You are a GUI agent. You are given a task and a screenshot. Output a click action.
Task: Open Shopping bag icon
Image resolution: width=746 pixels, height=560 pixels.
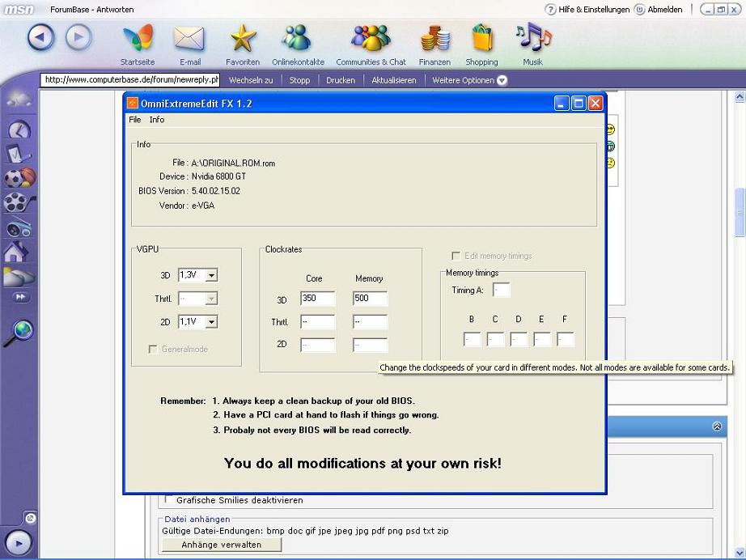tap(482, 38)
